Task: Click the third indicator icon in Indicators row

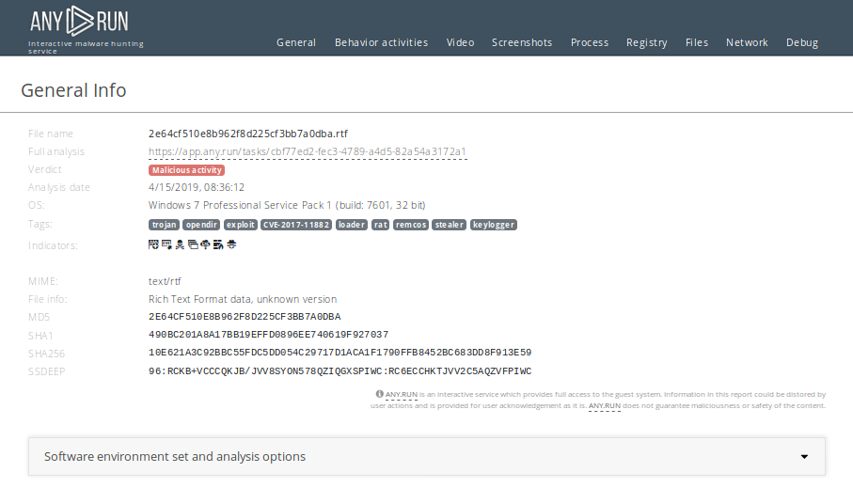Action: tap(180, 244)
